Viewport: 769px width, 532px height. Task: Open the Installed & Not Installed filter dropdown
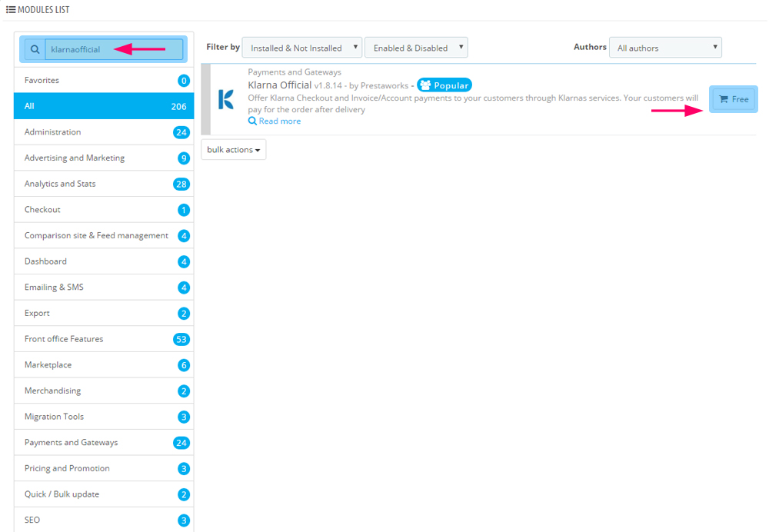[301, 48]
